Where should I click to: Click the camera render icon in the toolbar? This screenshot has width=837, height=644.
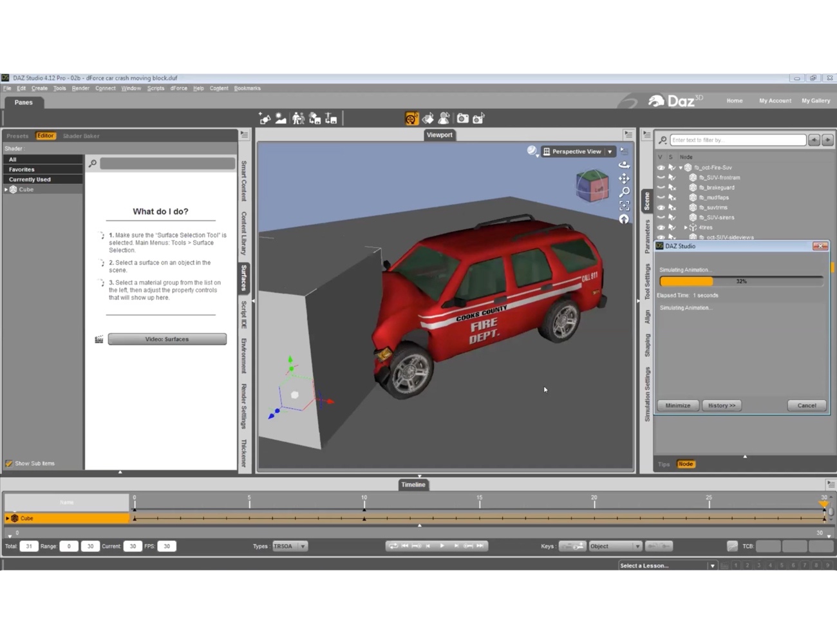pyautogui.click(x=462, y=118)
